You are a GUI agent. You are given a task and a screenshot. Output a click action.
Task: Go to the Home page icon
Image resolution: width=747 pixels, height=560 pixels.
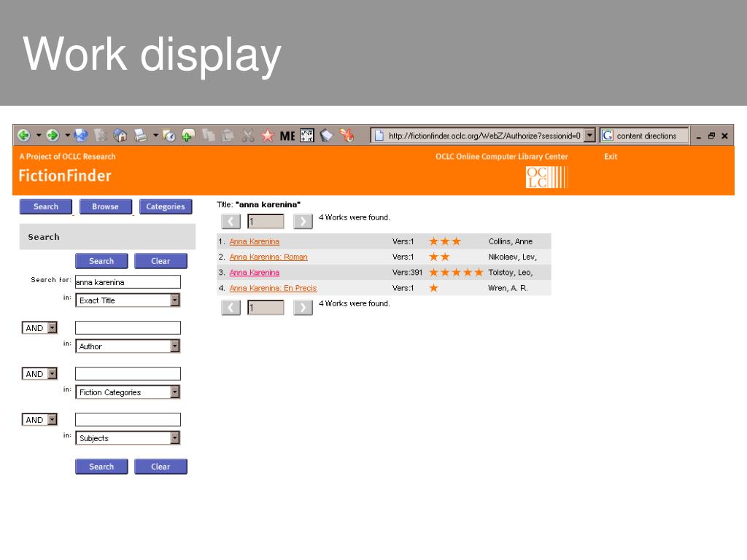120,136
